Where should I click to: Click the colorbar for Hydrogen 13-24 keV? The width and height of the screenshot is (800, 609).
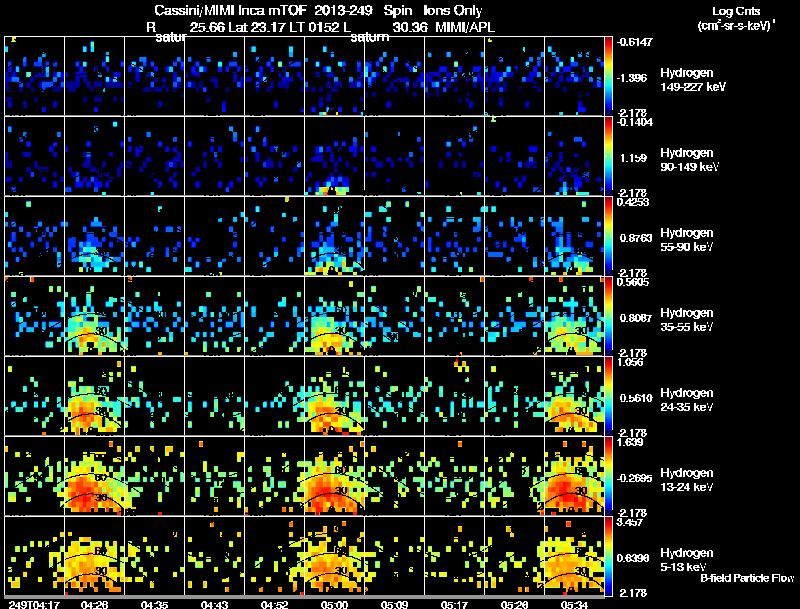pyautogui.click(x=608, y=476)
